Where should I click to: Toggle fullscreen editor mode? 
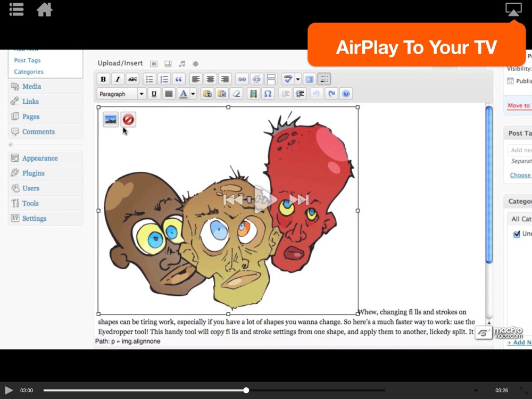[310, 79]
